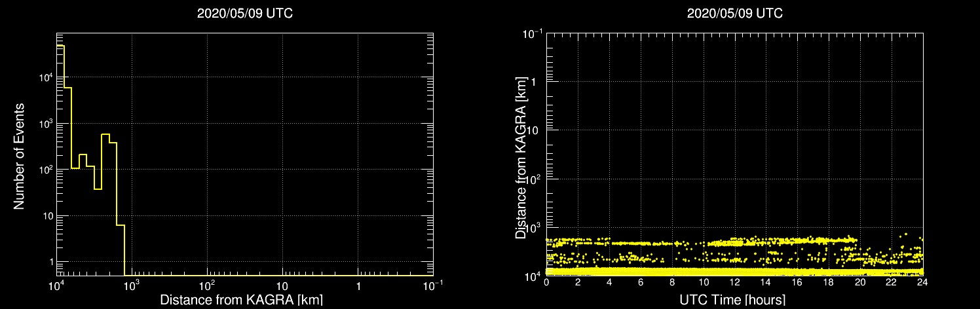Click the right plot title '2020/05/09 UTC'

[734, 12]
